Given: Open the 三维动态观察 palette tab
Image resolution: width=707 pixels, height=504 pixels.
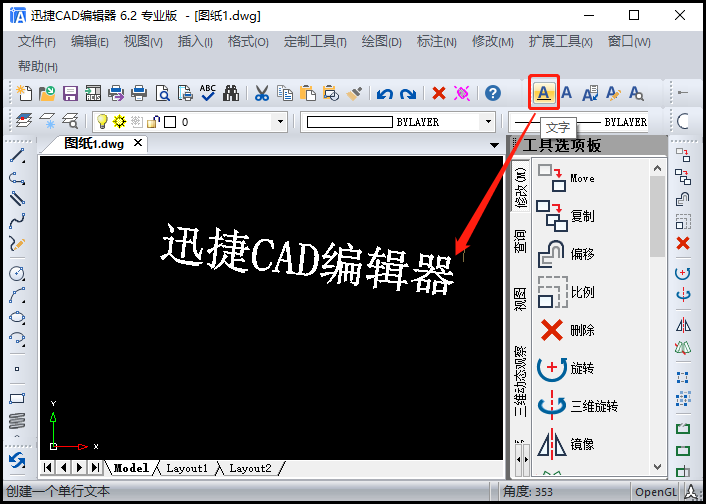Looking at the screenshot, I should click(520, 381).
